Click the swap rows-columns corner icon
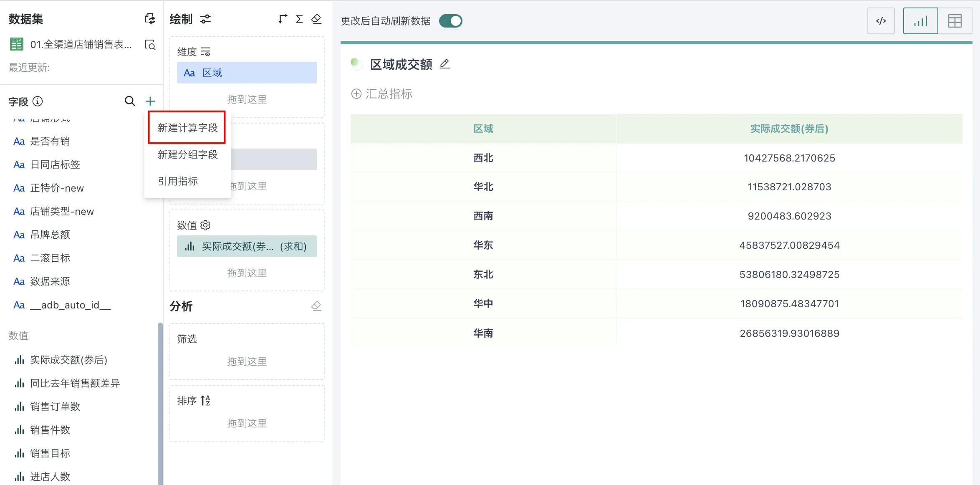 (283, 19)
